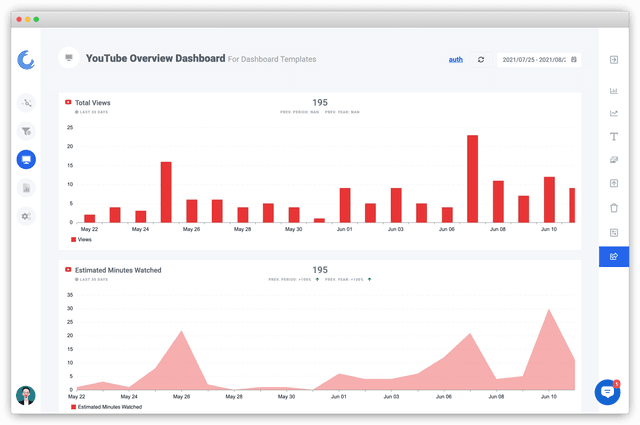Open the data connections sidebar icon
640x425 pixels.
[26, 103]
